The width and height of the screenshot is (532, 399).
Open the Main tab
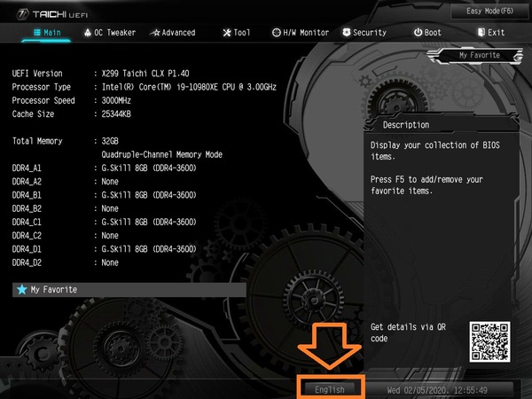47,33
